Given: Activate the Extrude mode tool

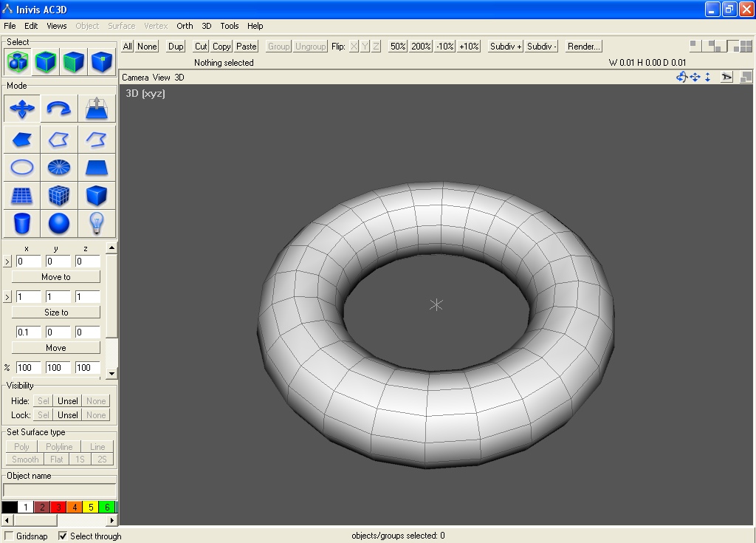Looking at the screenshot, I should pos(97,108).
